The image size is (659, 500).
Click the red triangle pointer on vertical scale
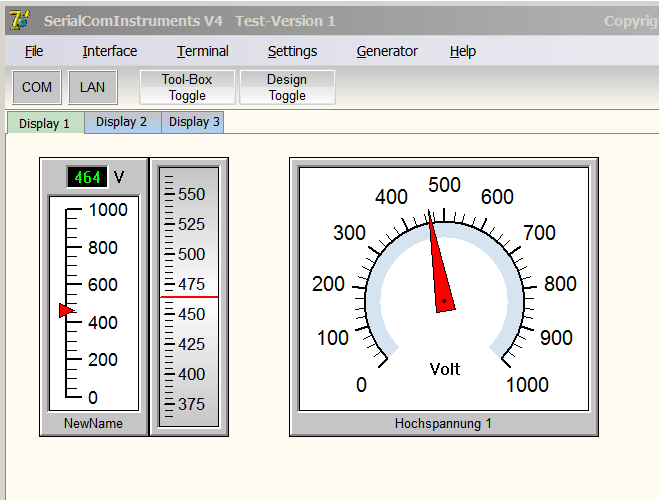tap(67, 311)
